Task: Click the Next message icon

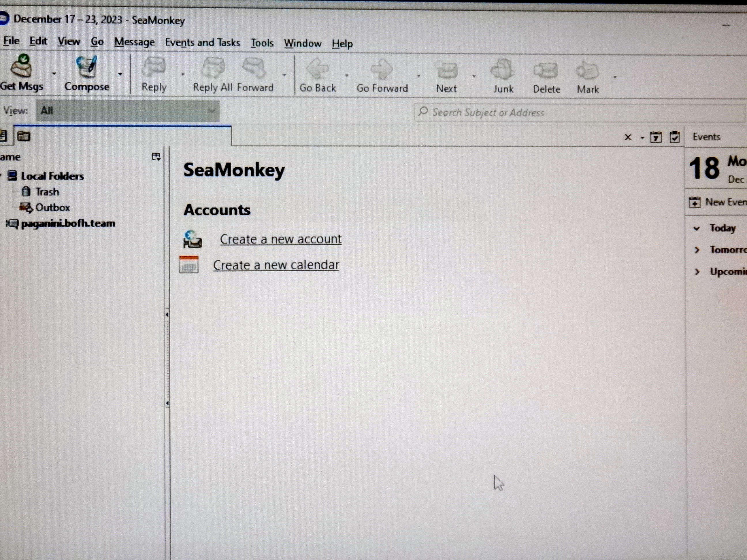Action: tap(446, 69)
